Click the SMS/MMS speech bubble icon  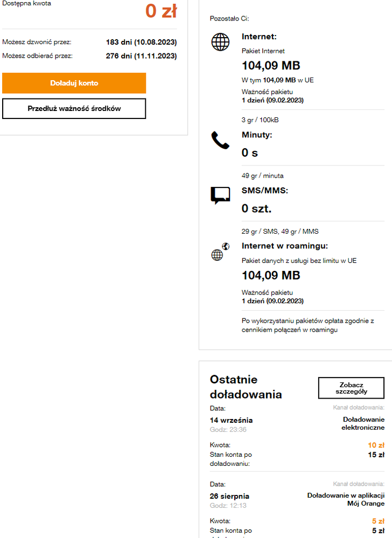click(x=220, y=195)
